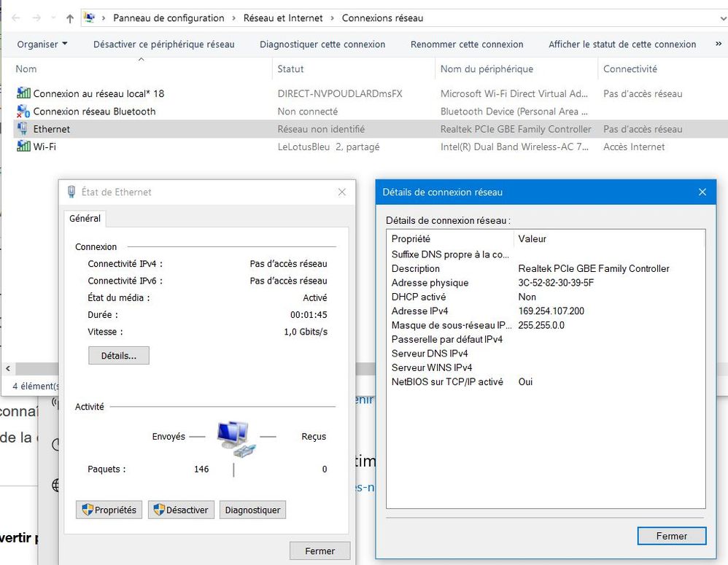Image resolution: width=728 pixels, height=565 pixels.
Task: Click the État de Ethernet title icon
Action: coord(71,192)
